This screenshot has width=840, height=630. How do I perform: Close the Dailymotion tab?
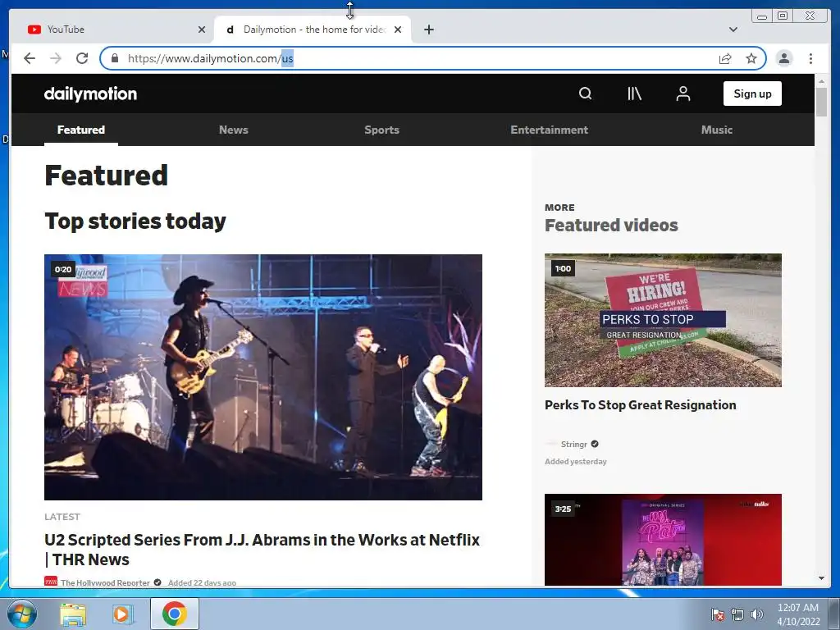(398, 30)
